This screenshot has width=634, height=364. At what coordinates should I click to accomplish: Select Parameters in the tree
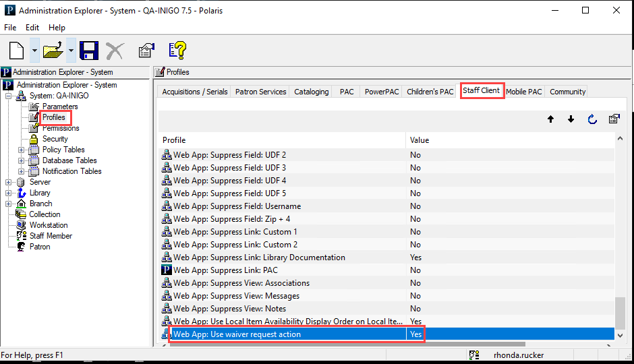(x=60, y=107)
